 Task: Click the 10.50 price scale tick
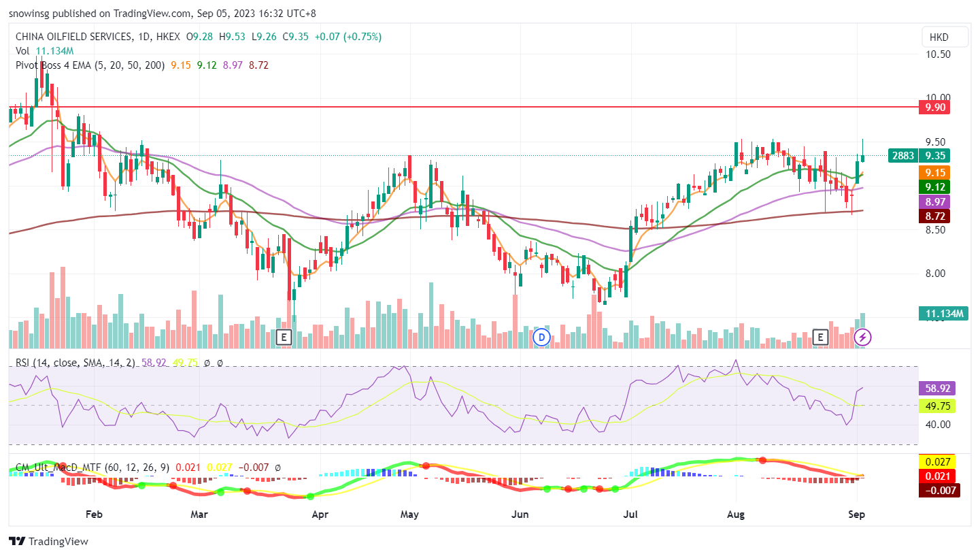[936, 54]
